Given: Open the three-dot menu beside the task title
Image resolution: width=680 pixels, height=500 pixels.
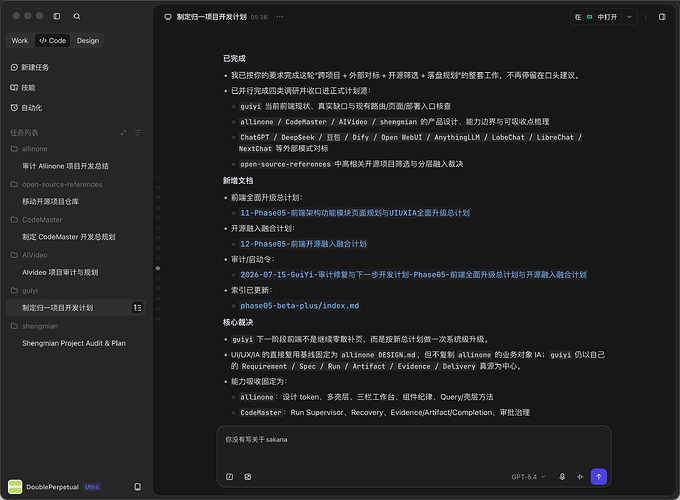Looking at the screenshot, I should click(280, 17).
